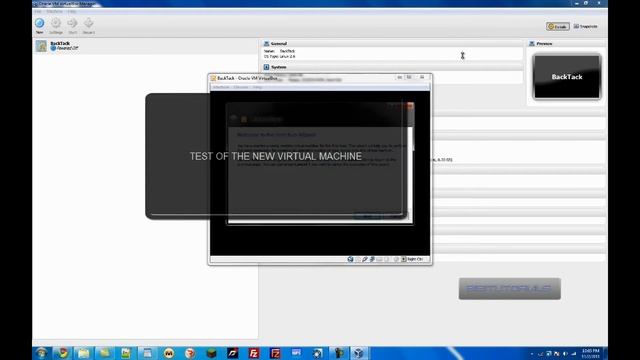
Task: Click the round orange M icon on the taskbar
Action: click(x=169, y=353)
